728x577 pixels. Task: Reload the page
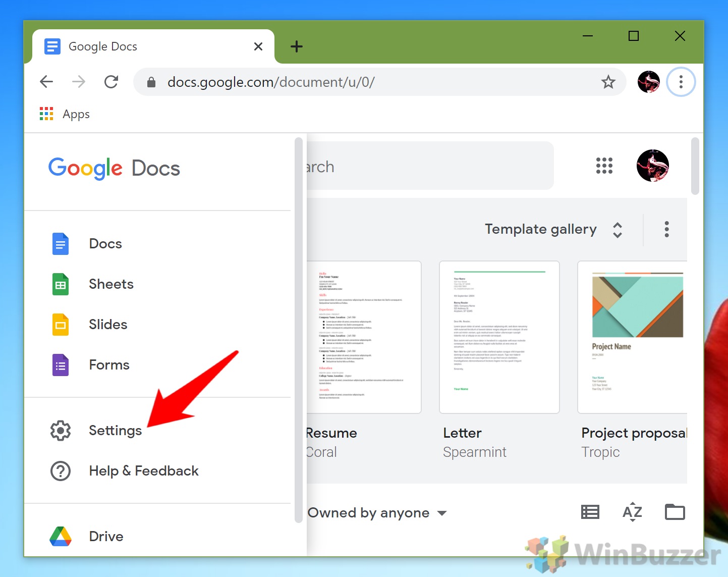[x=111, y=82]
